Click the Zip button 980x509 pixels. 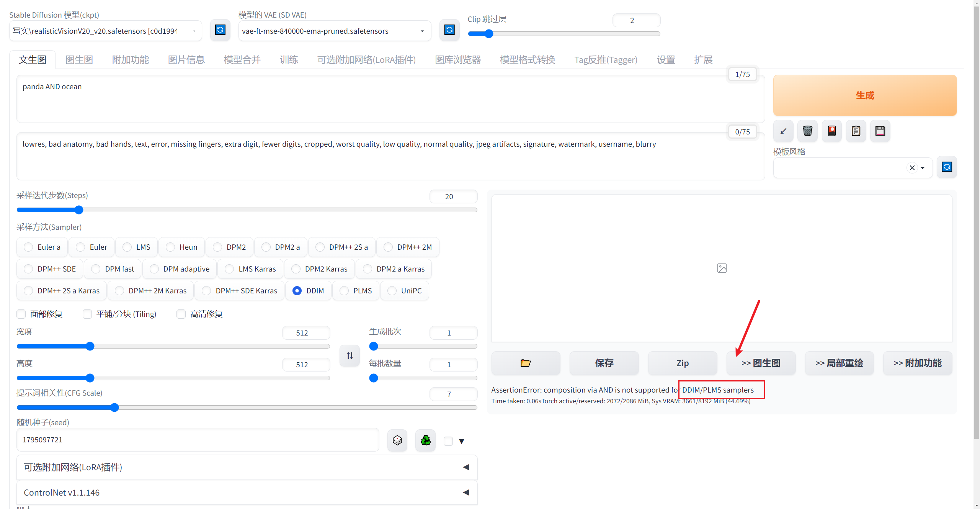coord(682,363)
